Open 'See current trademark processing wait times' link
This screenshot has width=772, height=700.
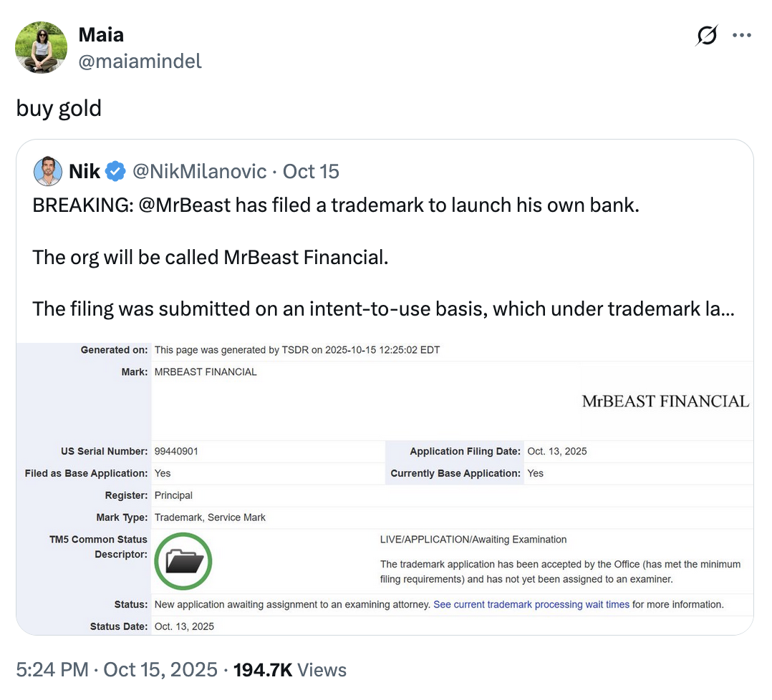[531, 605]
